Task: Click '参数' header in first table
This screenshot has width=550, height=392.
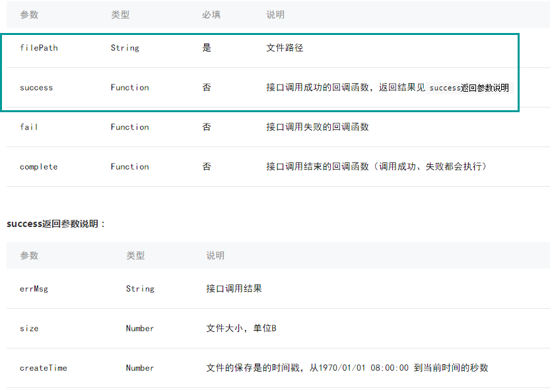Action: point(29,15)
